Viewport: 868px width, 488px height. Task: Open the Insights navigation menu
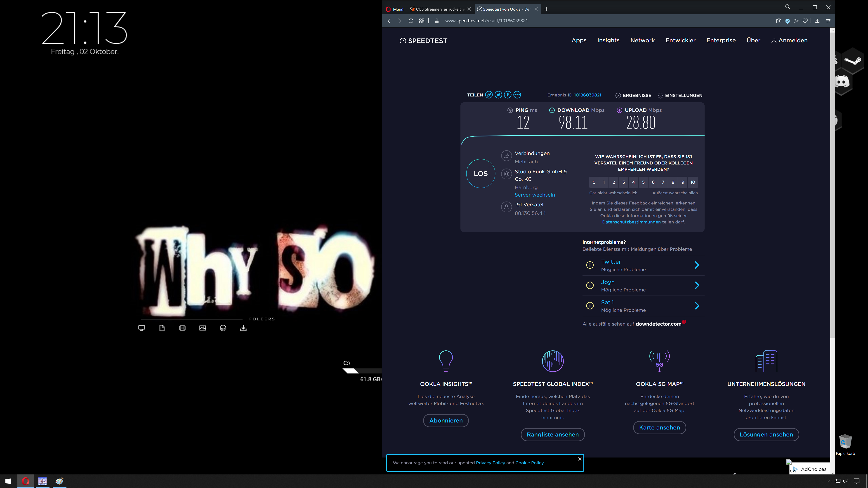coord(608,40)
